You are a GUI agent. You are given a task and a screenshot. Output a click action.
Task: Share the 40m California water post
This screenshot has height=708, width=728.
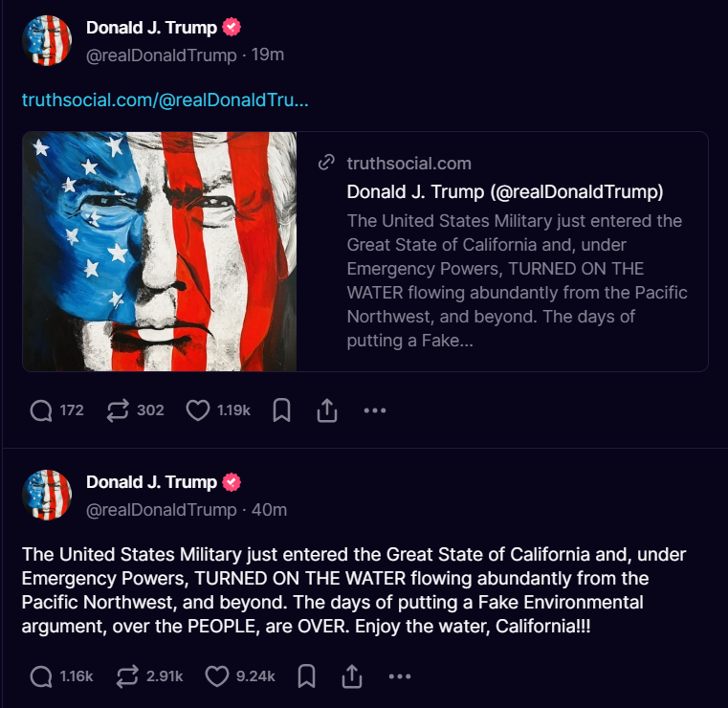point(351,676)
